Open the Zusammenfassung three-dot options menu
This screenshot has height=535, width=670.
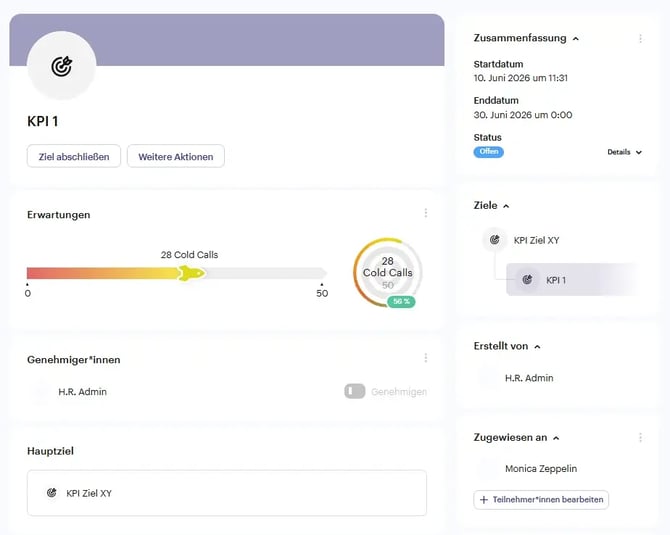click(x=640, y=38)
